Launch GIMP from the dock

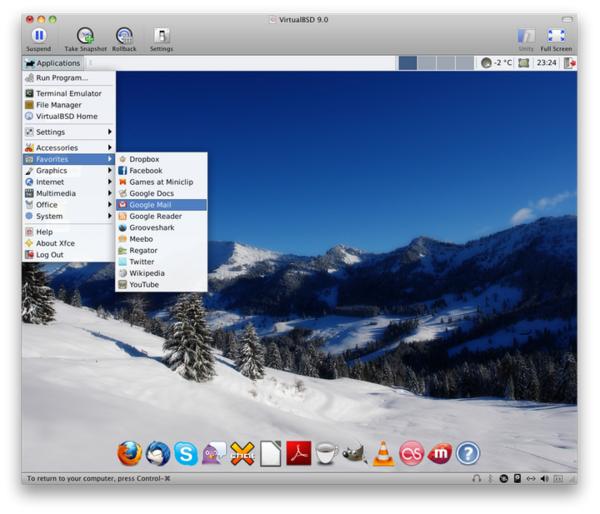pyautogui.click(x=354, y=454)
